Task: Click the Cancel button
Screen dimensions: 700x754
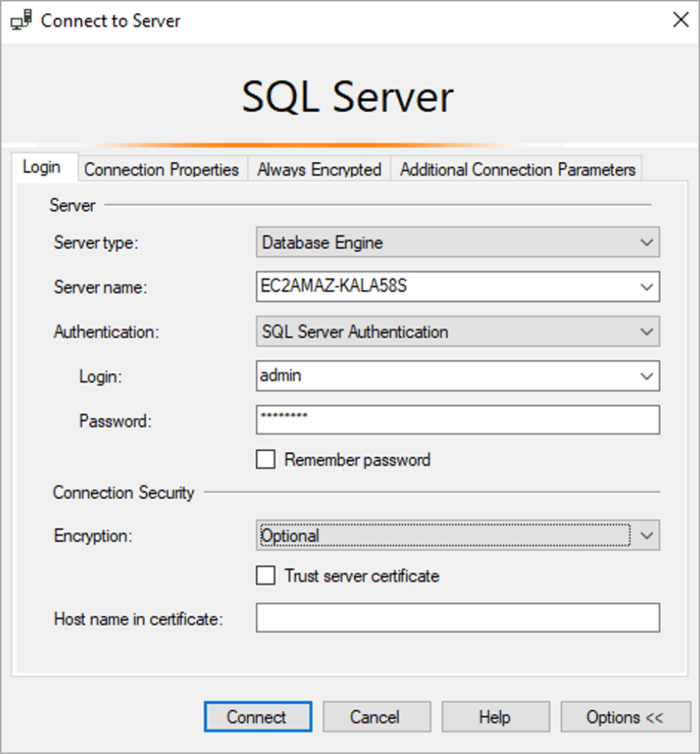Action: (377, 717)
